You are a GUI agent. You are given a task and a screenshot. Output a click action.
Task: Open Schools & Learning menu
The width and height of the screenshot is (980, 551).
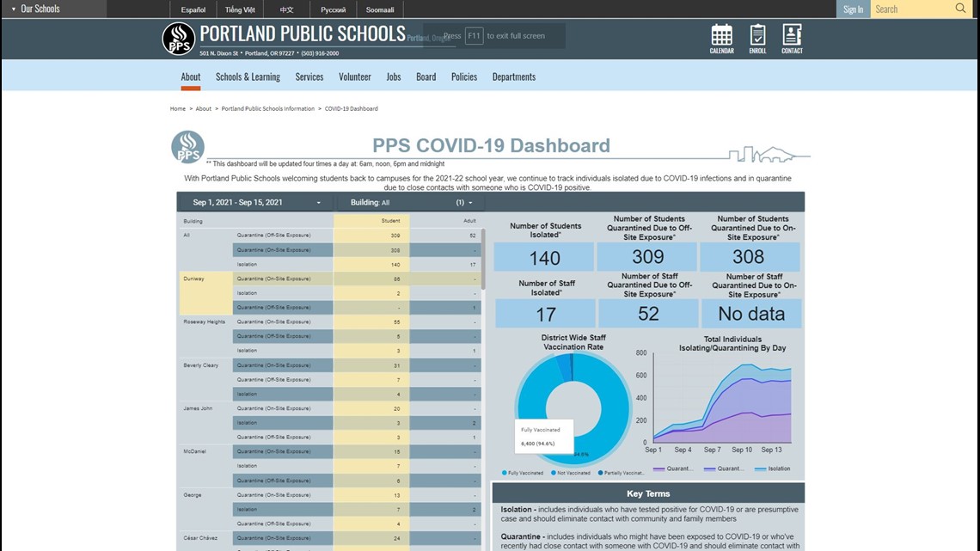coord(248,77)
